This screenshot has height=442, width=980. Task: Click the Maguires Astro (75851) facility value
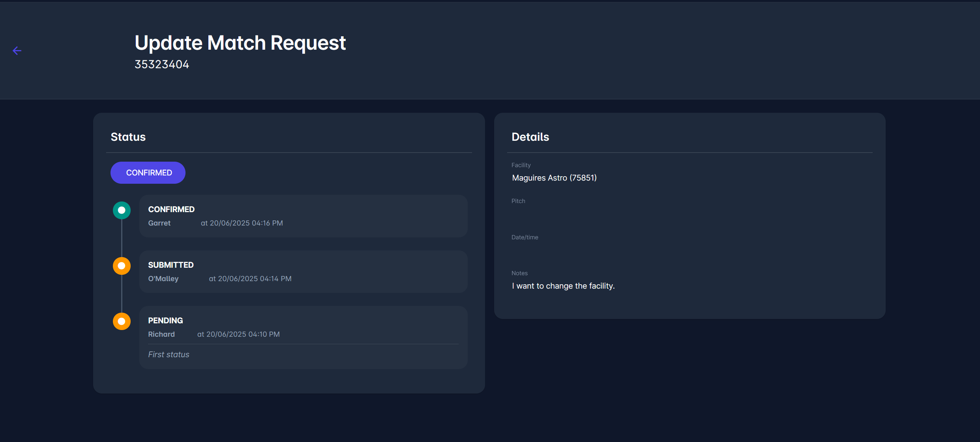(554, 178)
